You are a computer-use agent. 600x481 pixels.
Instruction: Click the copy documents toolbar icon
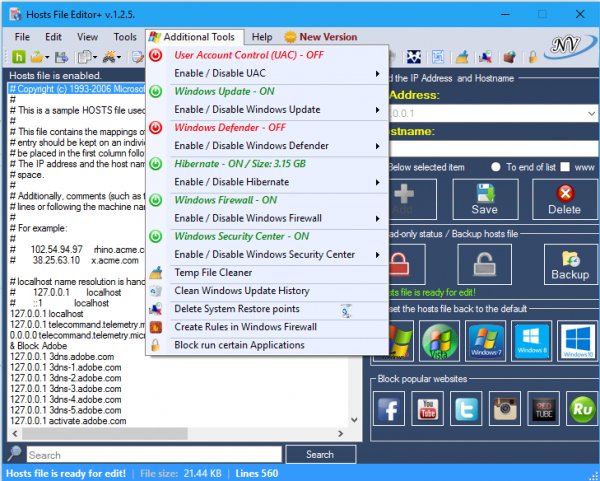pyautogui.click(x=84, y=57)
